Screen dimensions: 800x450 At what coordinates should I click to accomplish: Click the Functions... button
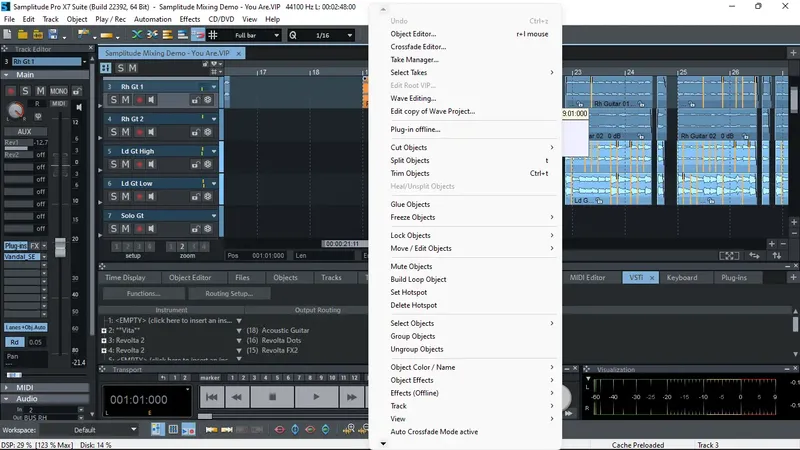coord(143,293)
